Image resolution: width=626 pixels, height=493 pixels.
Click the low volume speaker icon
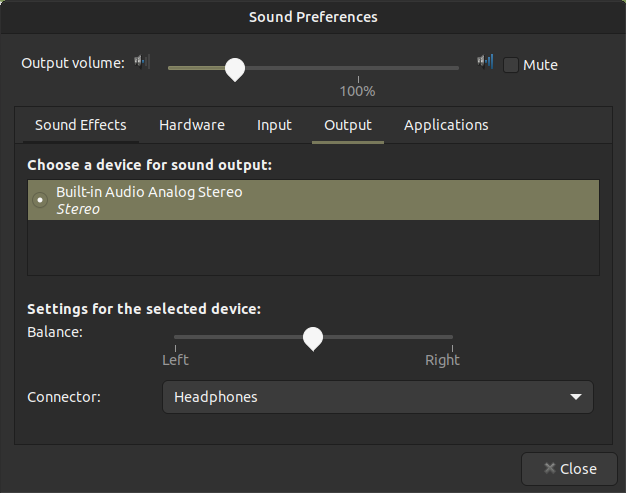point(142,62)
